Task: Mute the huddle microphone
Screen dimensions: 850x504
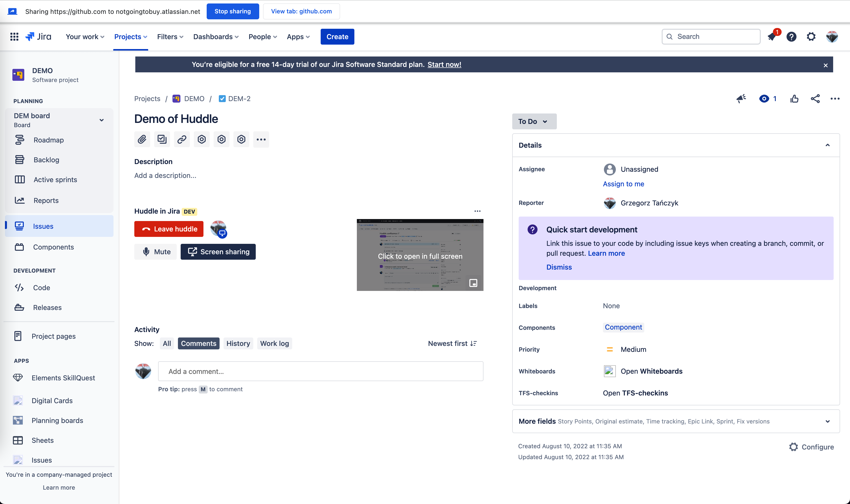Action: pos(156,252)
